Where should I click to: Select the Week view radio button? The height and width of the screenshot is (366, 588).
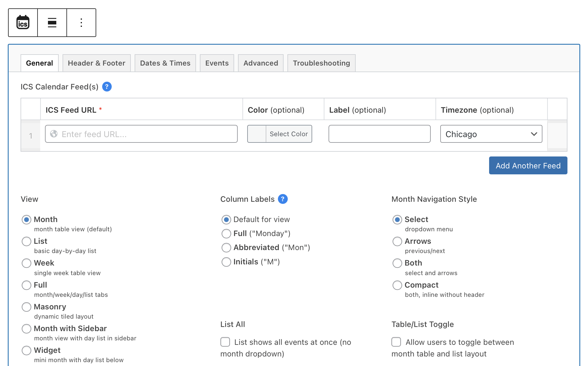click(x=26, y=263)
